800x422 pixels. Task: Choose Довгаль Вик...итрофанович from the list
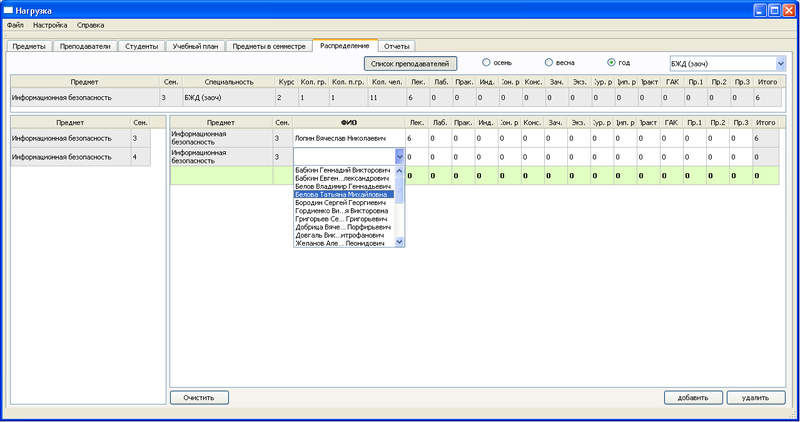(344, 235)
